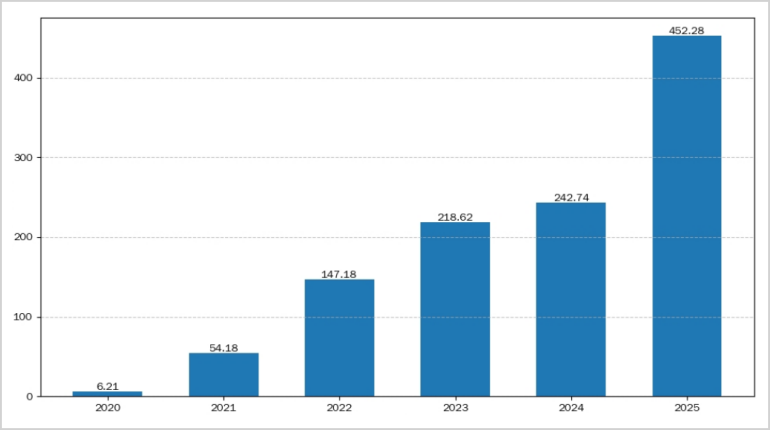This screenshot has width=770, height=430.
Task: Click the 54.18 data label
Action: 223,348
